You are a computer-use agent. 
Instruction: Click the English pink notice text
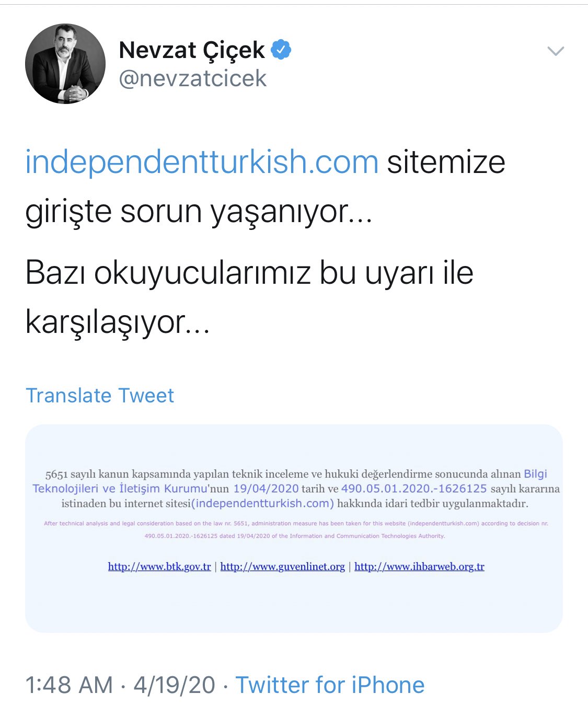(x=296, y=529)
